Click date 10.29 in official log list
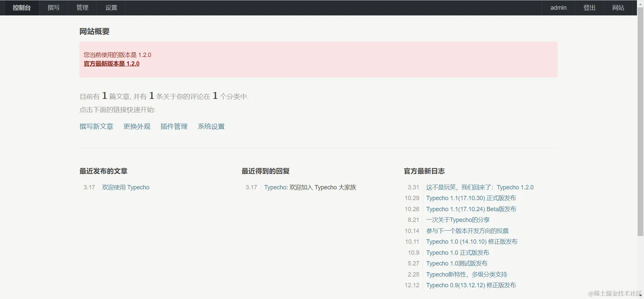Screen dimensions: 644x299 [412, 198]
